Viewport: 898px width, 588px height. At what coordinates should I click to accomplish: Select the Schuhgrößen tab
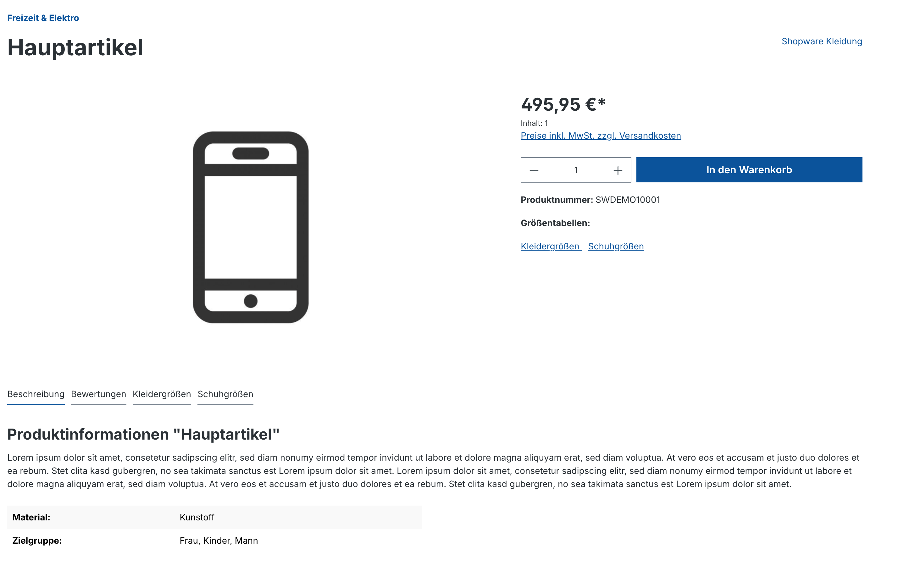tap(225, 394)
